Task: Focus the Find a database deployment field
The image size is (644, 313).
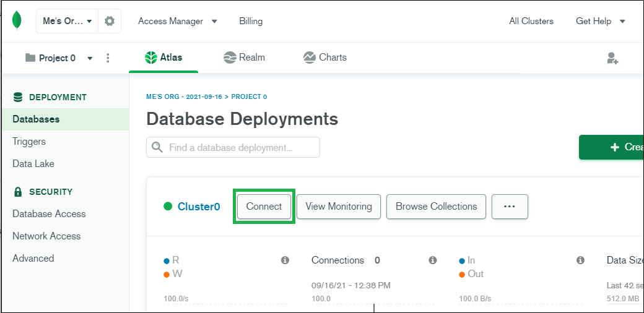Action: [x=233, y=147]
